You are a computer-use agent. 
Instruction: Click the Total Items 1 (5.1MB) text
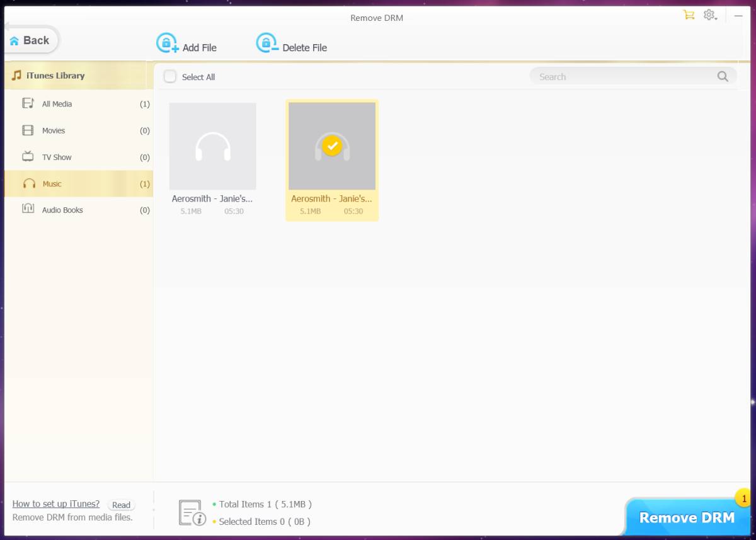pos(265,504)
